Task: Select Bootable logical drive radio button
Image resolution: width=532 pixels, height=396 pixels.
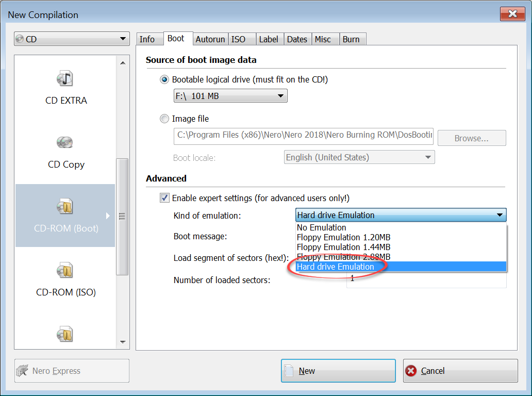Action: coord(164,80)
